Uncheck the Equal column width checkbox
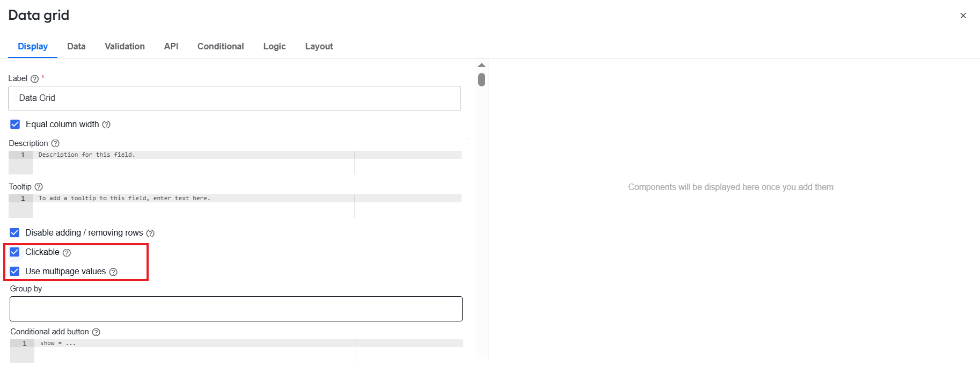 point(15,124)
